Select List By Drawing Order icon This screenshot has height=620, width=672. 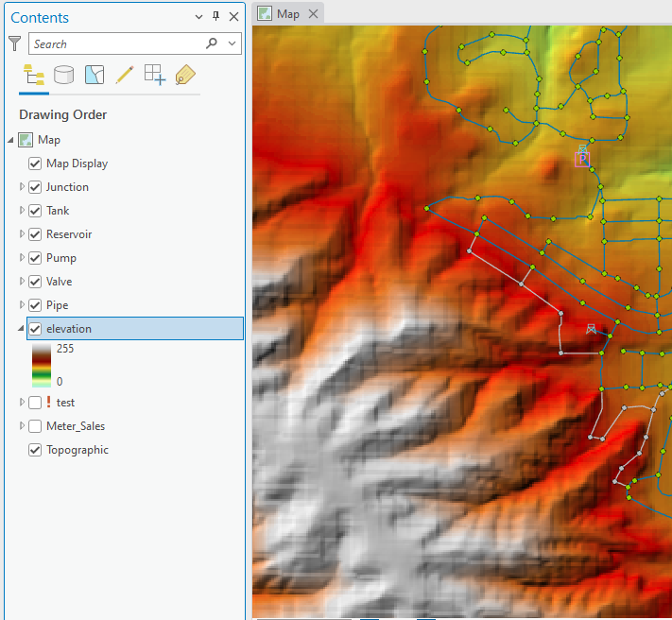tap(34, 75)
